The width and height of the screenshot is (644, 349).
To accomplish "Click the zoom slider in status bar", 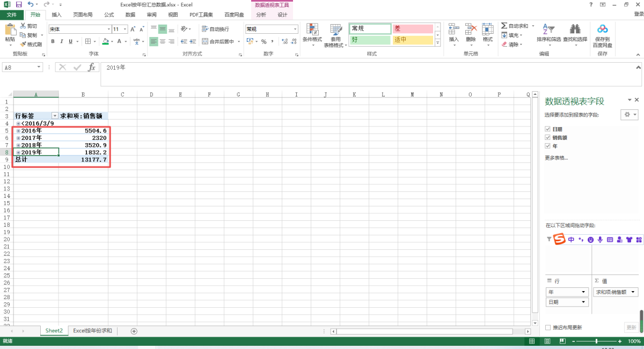I will point(596,341).
